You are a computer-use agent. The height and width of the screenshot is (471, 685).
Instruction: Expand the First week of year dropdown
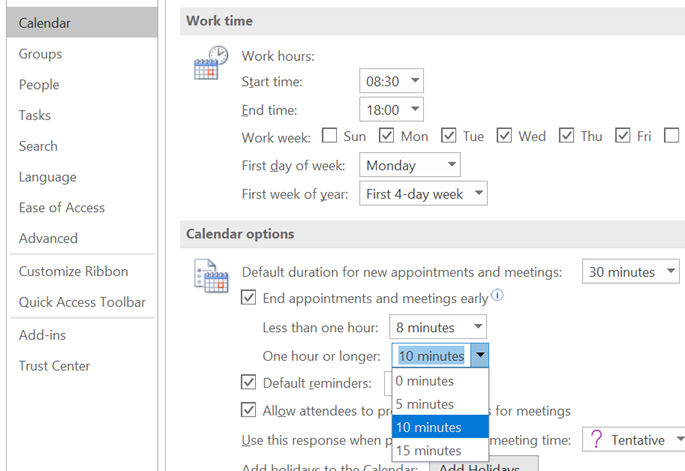coord(423,193)
